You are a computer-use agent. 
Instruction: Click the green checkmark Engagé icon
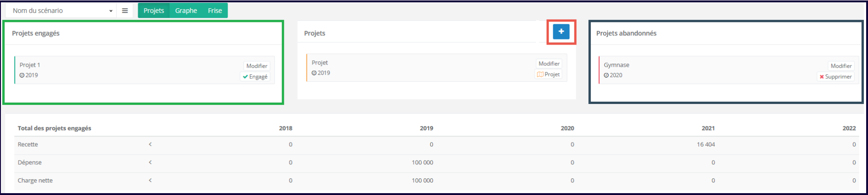[245, 77]
